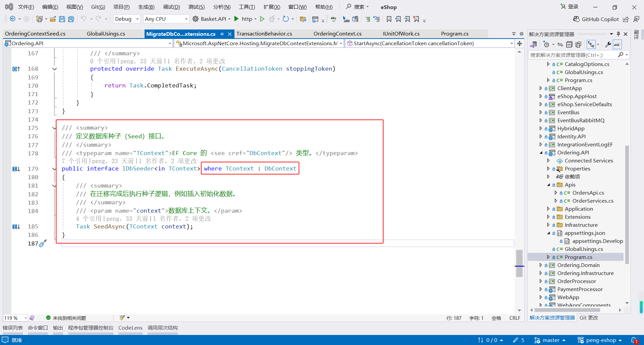Start debugging Basket.API with http profile
Image resolution: width=644 pixels, height=345 pixels.
pyautogui.click(x=236, y=19)
